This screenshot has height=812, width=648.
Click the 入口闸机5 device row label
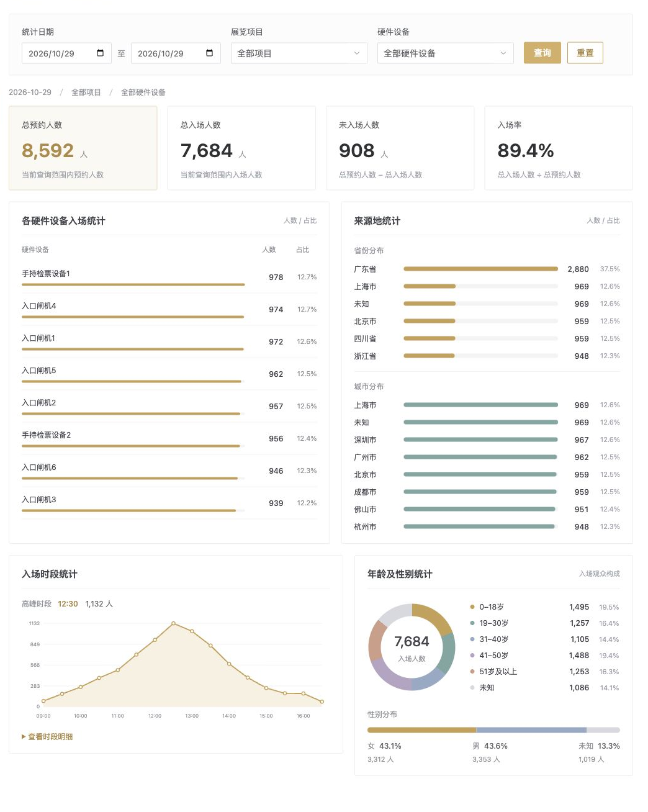tap(39, 371)
